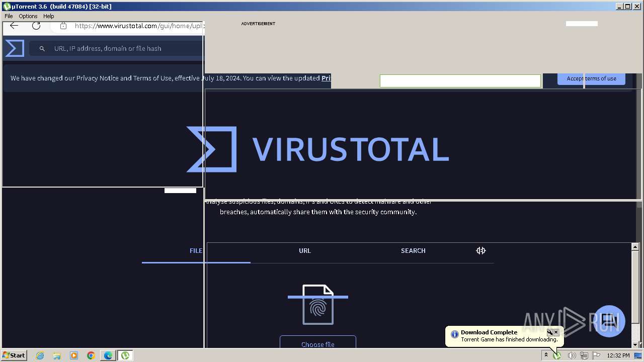This screenshot has height=362, width=644.
Task: Open the Help menu in µTorrent
Action: (x=48, y=16)
